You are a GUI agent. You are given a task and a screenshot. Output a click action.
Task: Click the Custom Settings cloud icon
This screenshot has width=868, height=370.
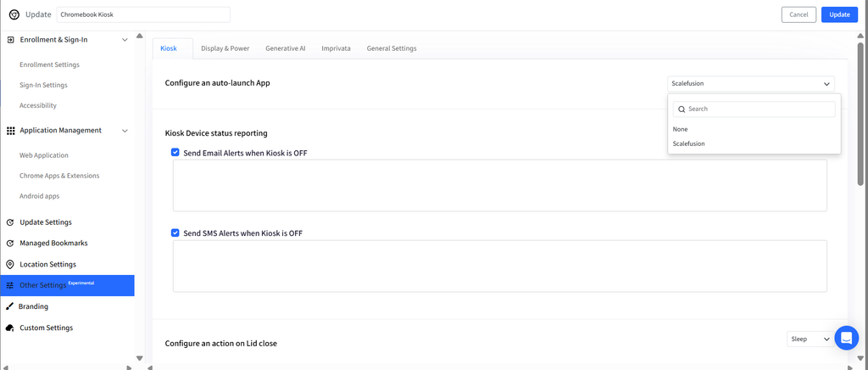pyautogui.click(x=10, y=328)
